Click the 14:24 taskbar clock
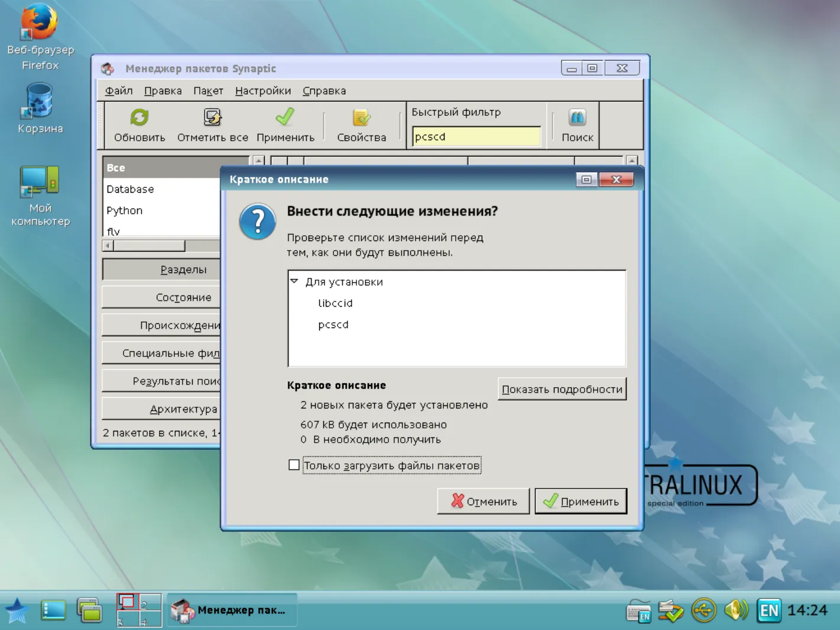Viewport: 840px width, 630px height. (807, 610)
